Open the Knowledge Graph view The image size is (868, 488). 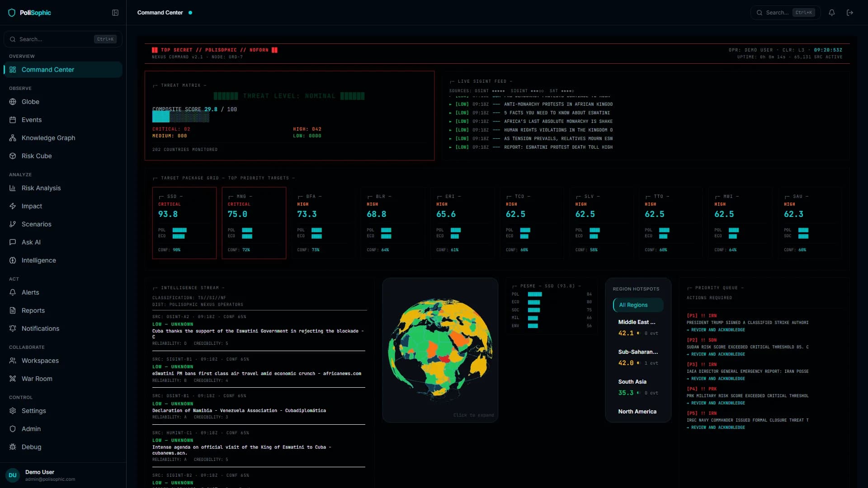click(63, 138)
